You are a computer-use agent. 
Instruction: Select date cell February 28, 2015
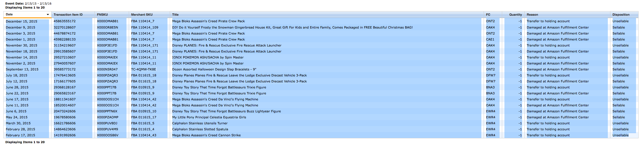(x=21, y=129)
